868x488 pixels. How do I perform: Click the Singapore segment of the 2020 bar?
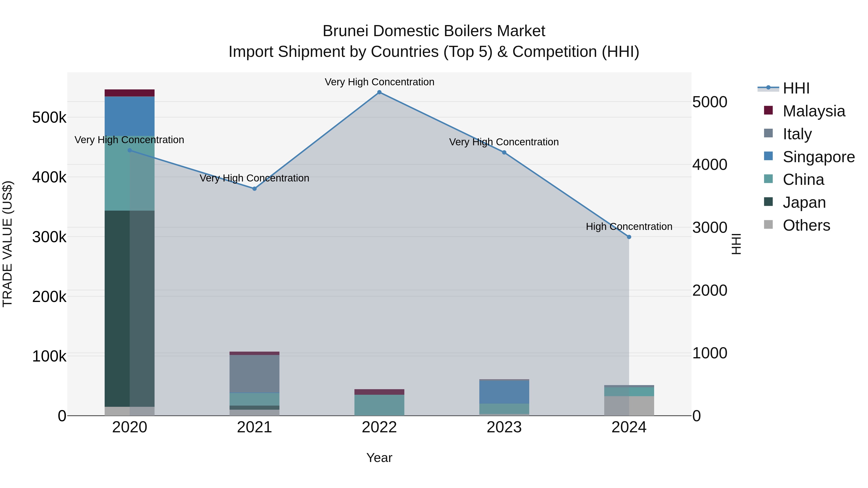pyautogui.click(x=130, y=116)
